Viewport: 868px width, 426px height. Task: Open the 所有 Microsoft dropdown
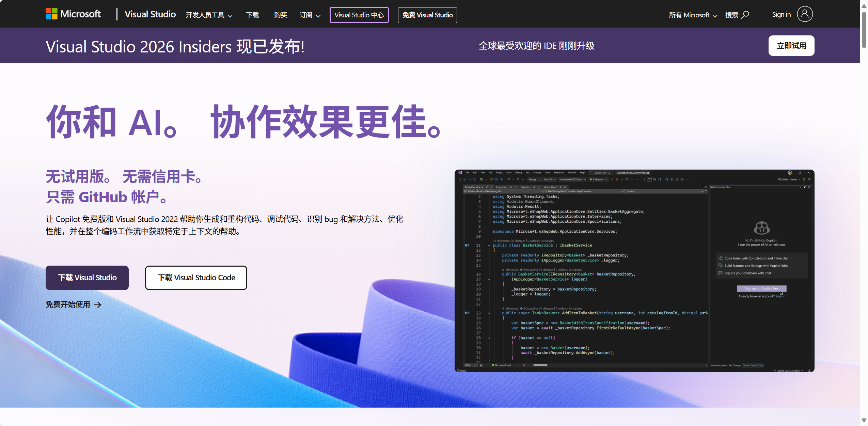pyautogui.click(x=693, y=15)
